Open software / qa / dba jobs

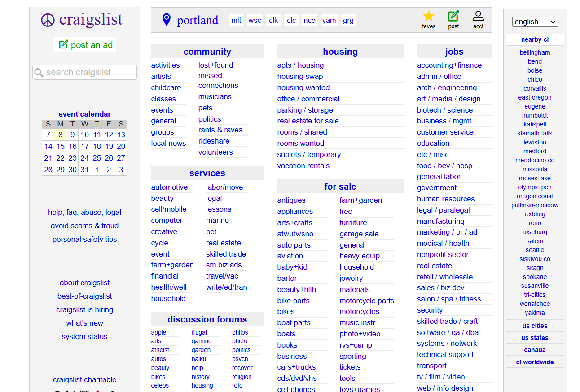click(448, 333)
